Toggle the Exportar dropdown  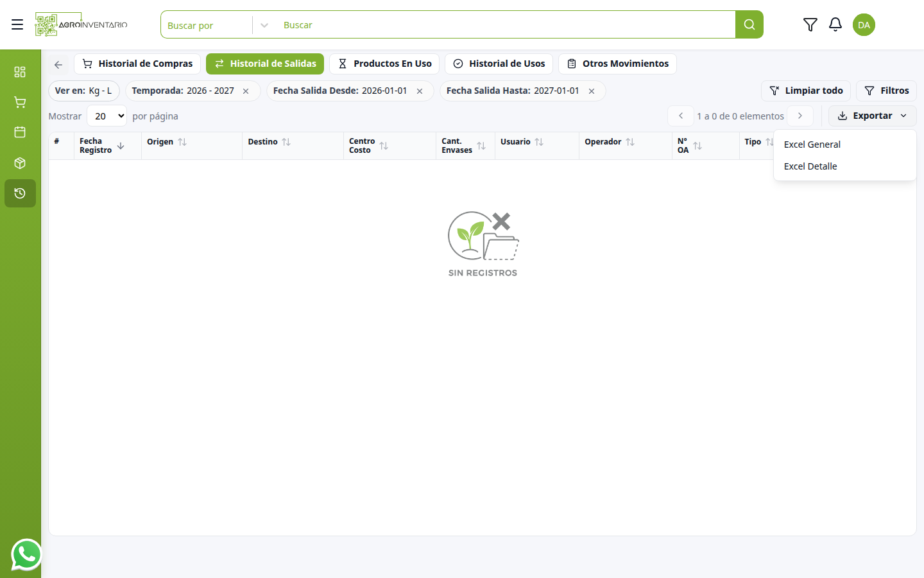(x=872, y=116)
